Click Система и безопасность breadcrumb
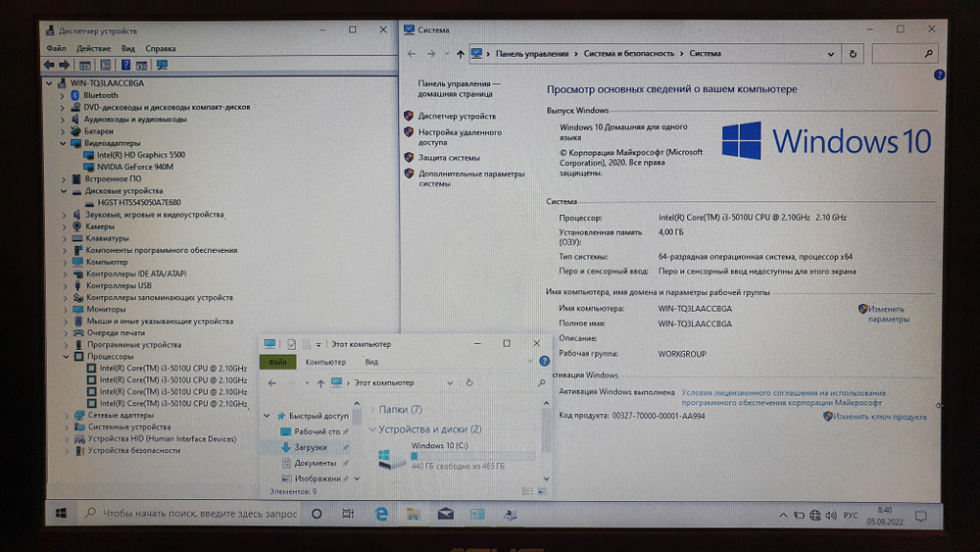This screenshot has width=980, height=552. pos(629,54)
